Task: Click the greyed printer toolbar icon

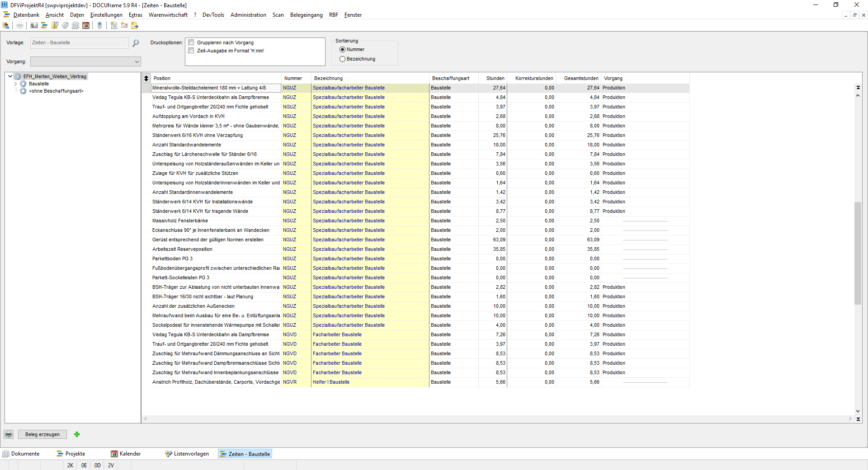Action: point(20,25)
